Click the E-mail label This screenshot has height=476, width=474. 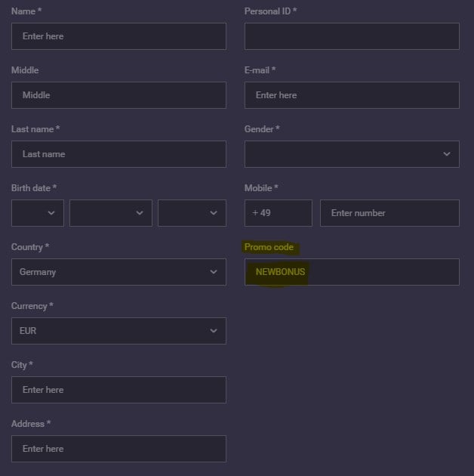tap(260, 70)
